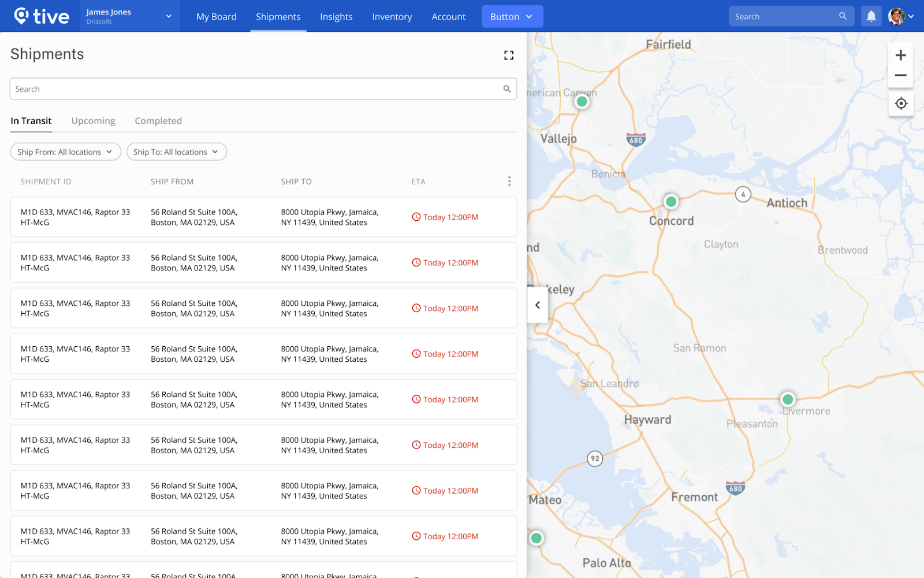Click the green shipment marker near Concord
The image size is (924, 578).
670,201
